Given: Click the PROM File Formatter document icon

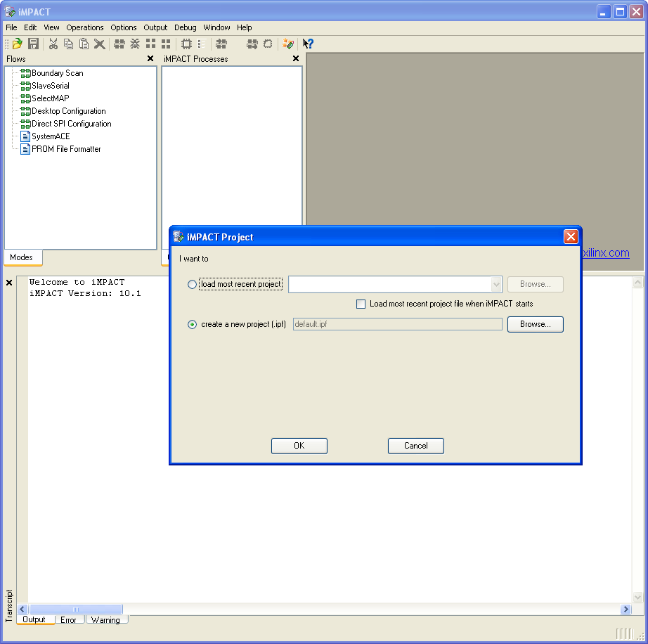Looking at the screenshot, I should tap(25, 149).
